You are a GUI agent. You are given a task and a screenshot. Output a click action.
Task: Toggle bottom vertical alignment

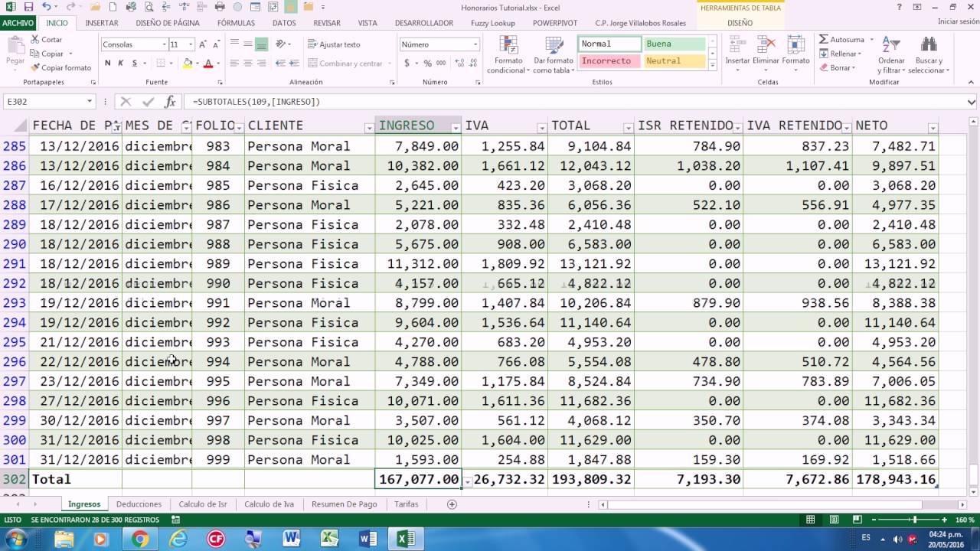(261, 44)
